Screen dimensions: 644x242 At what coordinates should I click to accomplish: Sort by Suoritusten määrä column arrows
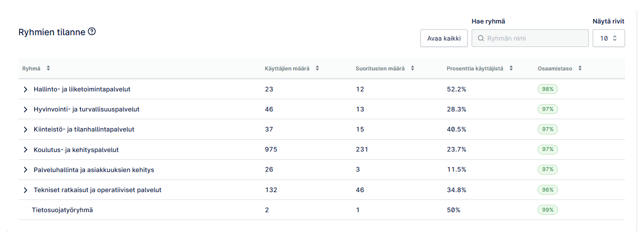click(413, 68)
